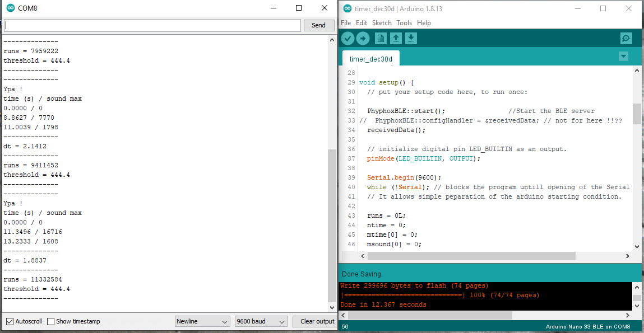Open the 9600 baud rate dropdown

(261, 321)
